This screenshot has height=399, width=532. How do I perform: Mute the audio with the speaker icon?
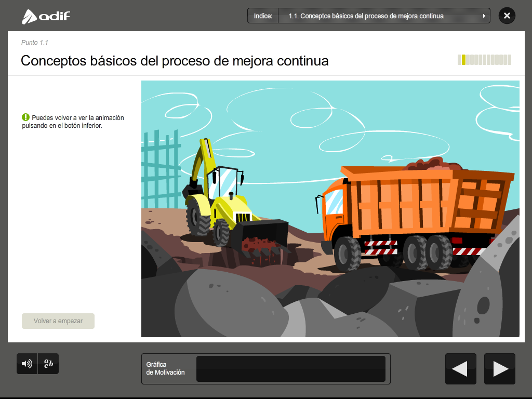click(x=26, y=364)
